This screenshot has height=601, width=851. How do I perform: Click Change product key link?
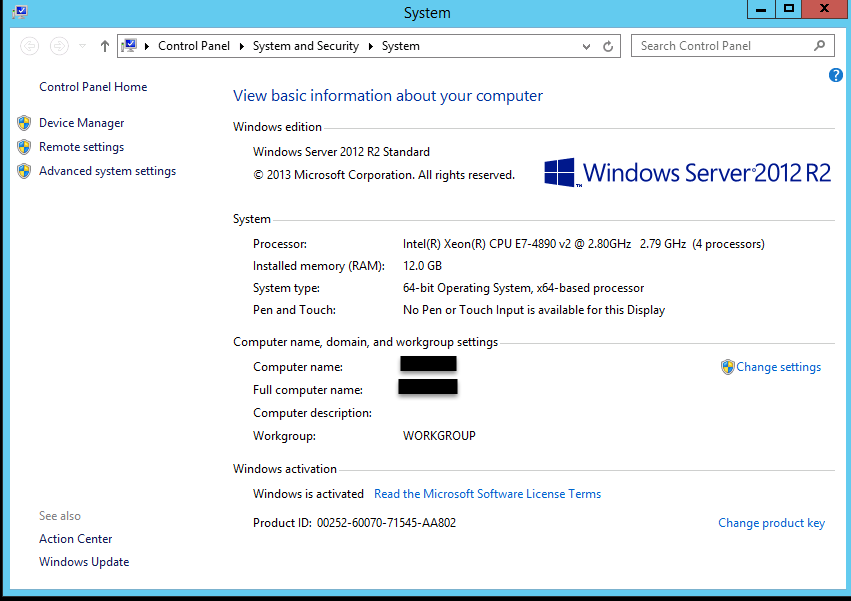(771, 523)
